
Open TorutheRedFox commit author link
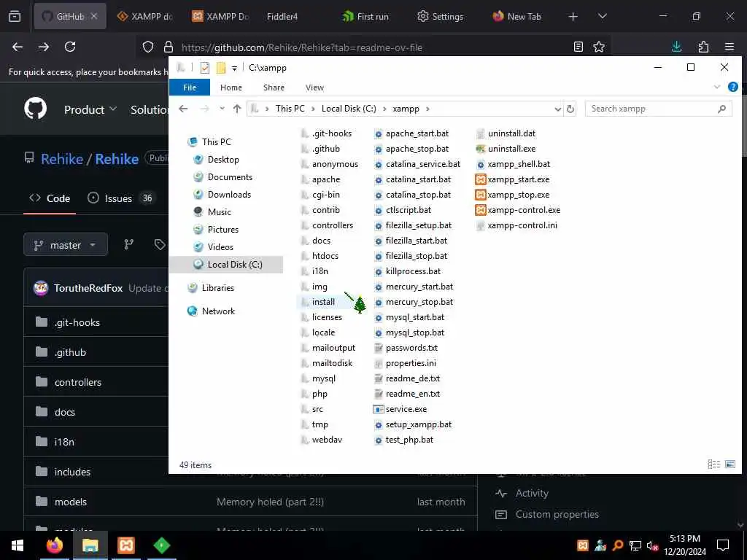point(88,288)
